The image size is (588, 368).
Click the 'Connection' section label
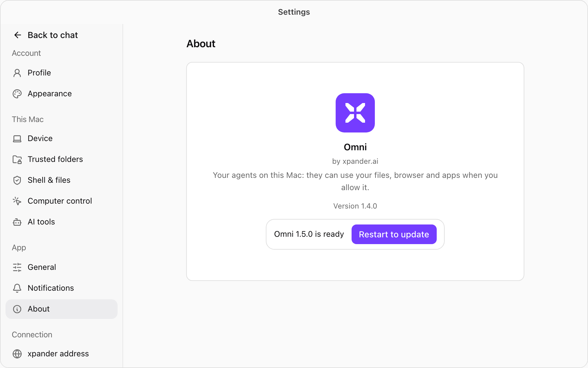coord(32,335)
